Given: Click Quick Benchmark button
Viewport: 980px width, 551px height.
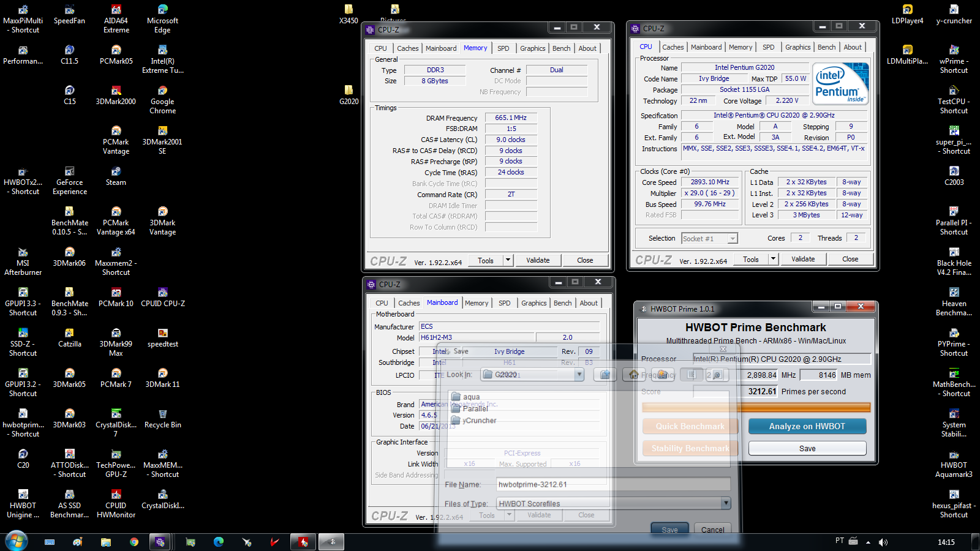Looking at the screenshot, I should (x=690, y=426).
